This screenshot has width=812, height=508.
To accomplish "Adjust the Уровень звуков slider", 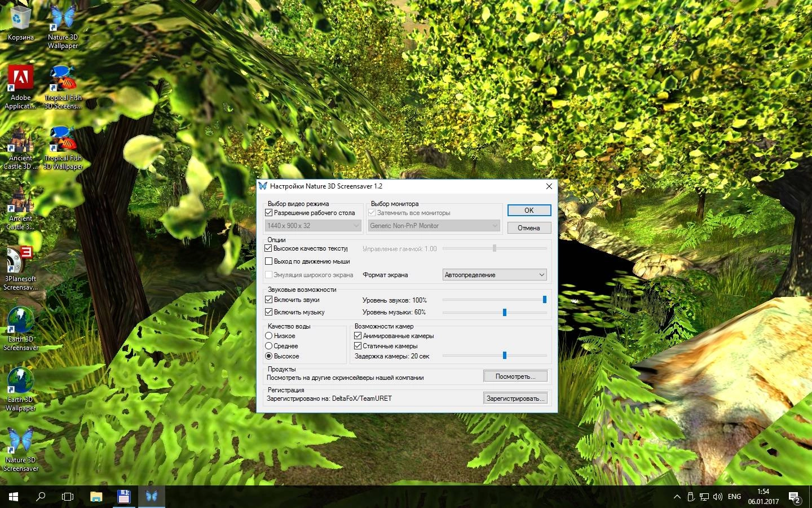I will (495, 300).
